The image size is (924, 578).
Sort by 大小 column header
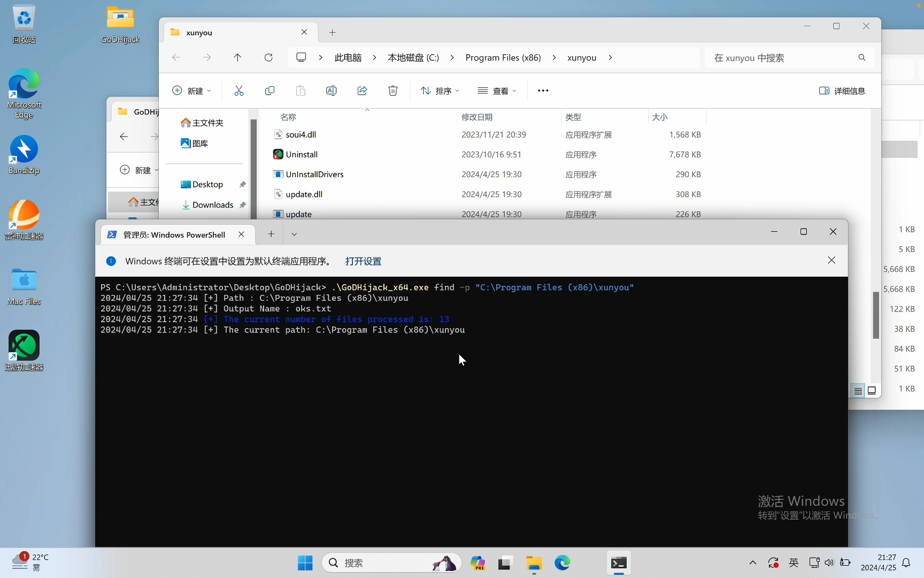pos(660,117)
